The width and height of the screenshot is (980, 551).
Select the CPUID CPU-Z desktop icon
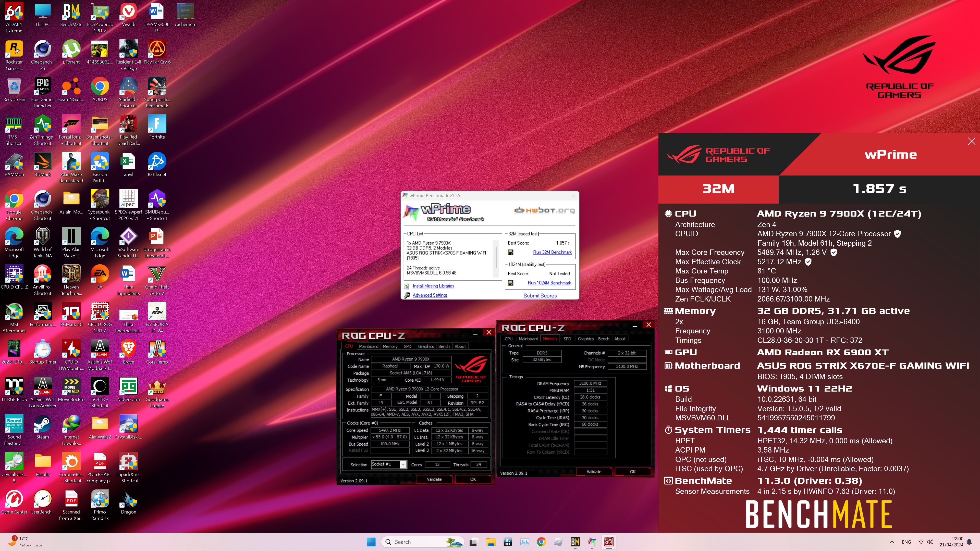coord(14,277)
